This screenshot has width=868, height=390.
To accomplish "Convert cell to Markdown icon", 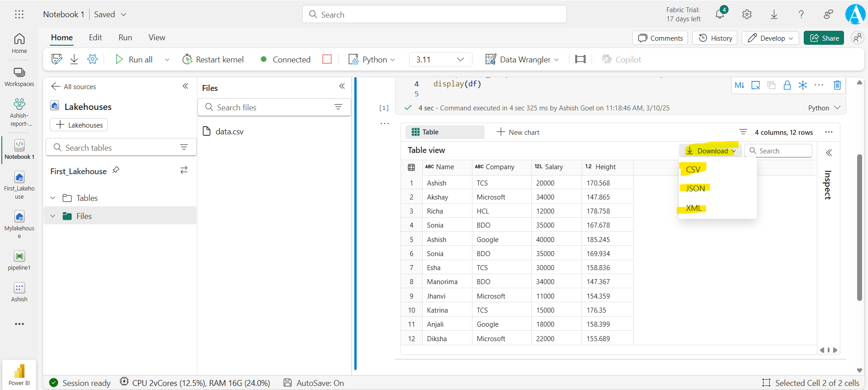I will coord(739,85).
